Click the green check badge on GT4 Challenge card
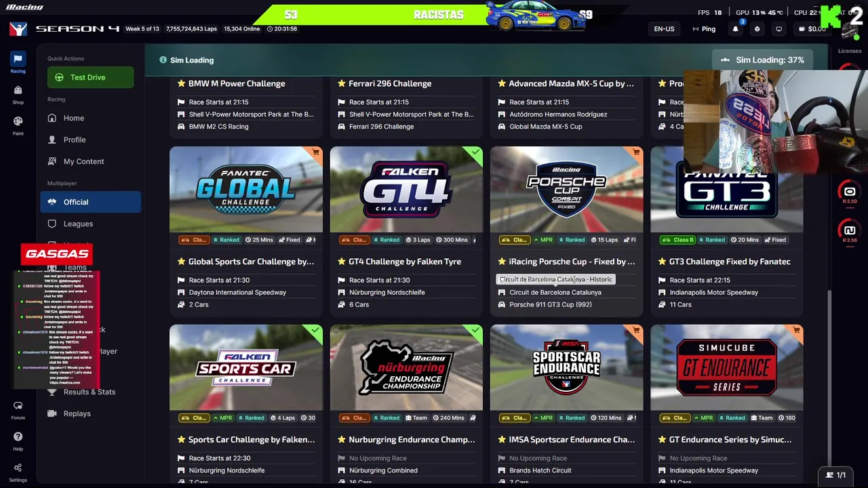The image size is (868, 488). pos(476,152)
